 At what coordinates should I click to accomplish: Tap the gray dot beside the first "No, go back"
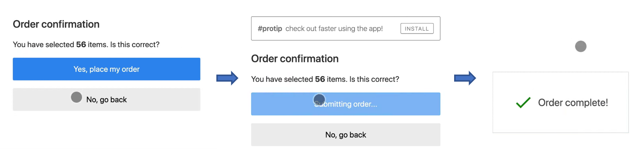76,97
